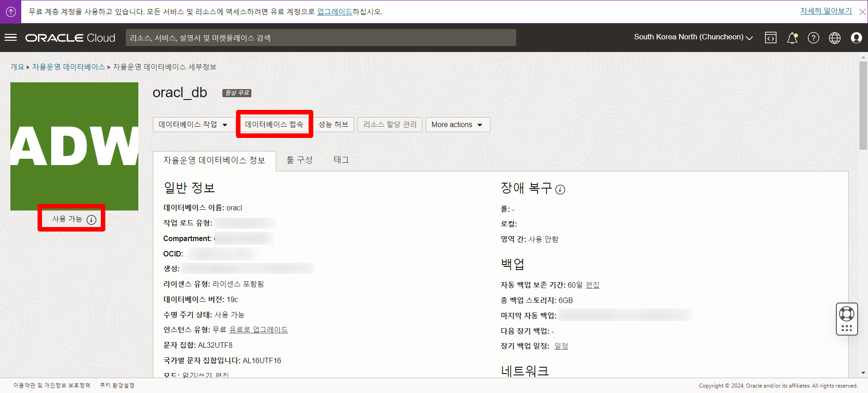Open the floating support lifebuoy widget
The image size is (868, 393).
(x=846, y=319)
